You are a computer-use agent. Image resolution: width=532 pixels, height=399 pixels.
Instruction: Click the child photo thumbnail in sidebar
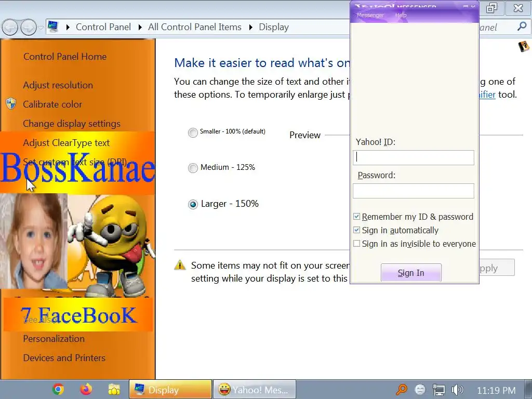34,241
